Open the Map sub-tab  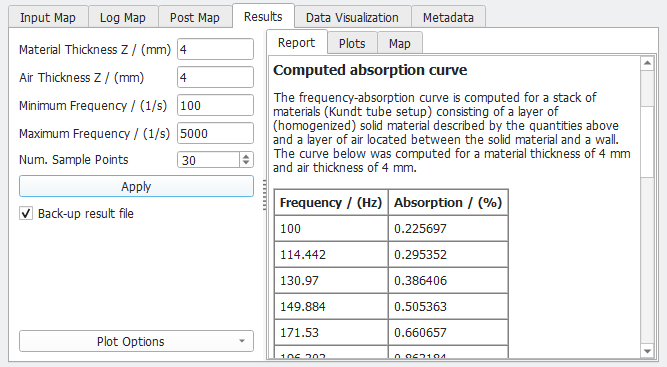click(x=400, y=43)
